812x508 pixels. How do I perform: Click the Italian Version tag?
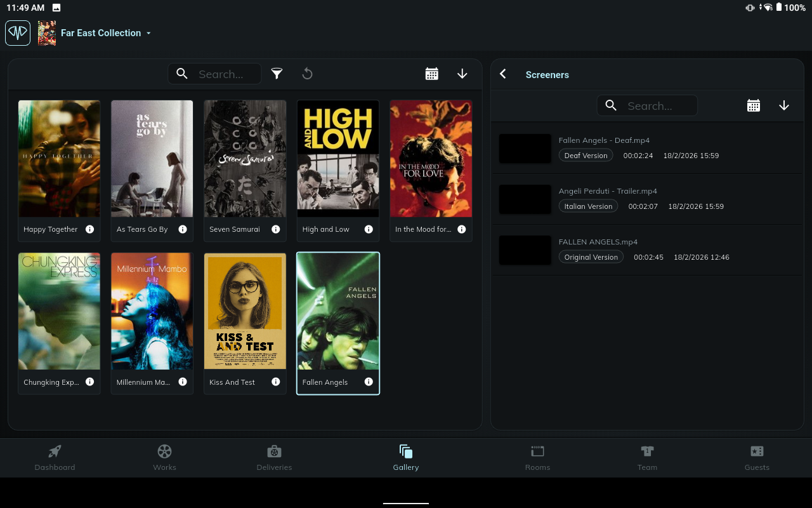[588, 206]
